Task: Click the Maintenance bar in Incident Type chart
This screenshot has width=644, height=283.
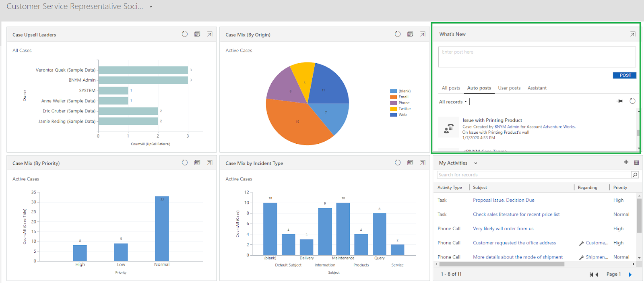Action: (x=343, y=229)
